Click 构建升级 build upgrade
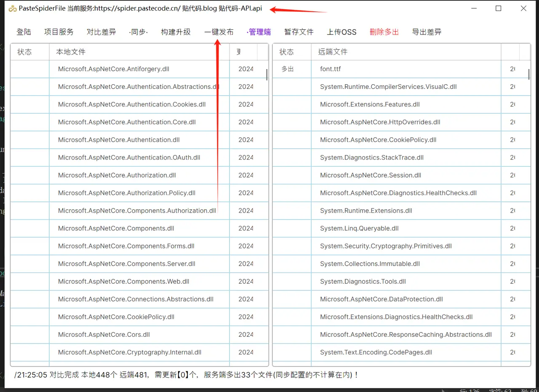 (x=176, y=32)
